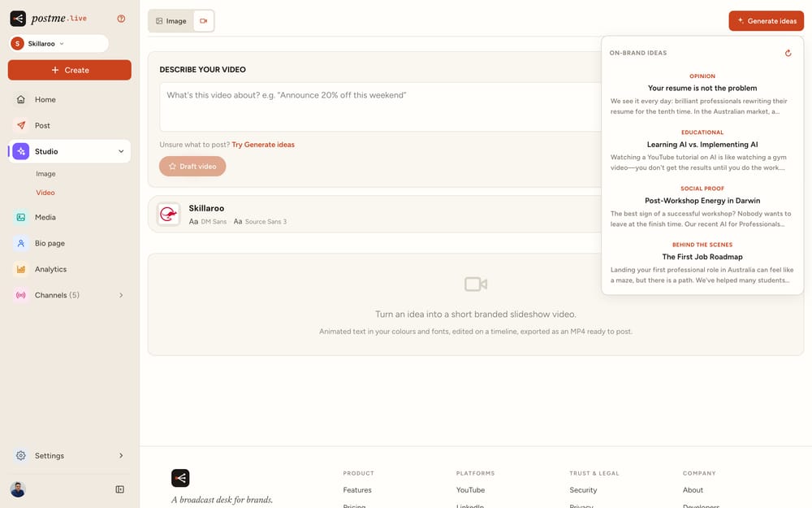
Task: Focus the video description text field
Action: 381,106
